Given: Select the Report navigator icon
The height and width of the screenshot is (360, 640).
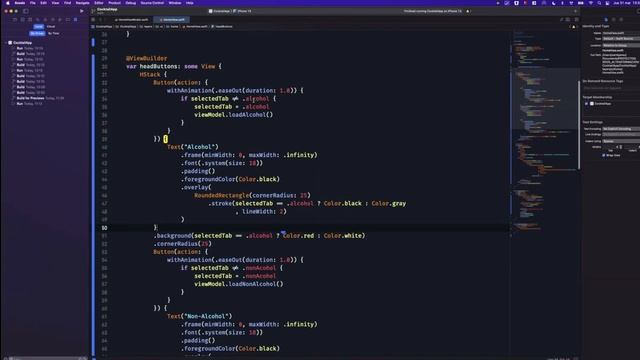Looking at the screenshot, I should 76,19.
